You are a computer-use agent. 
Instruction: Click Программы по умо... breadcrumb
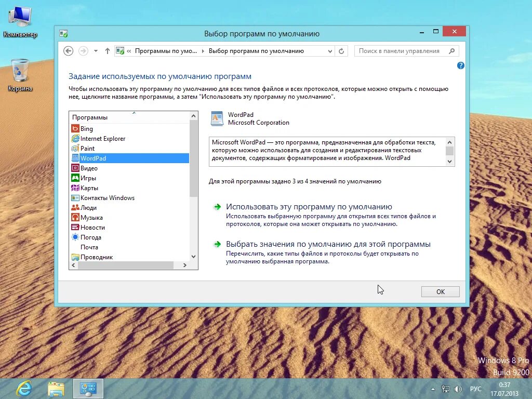tap(166, 51)
